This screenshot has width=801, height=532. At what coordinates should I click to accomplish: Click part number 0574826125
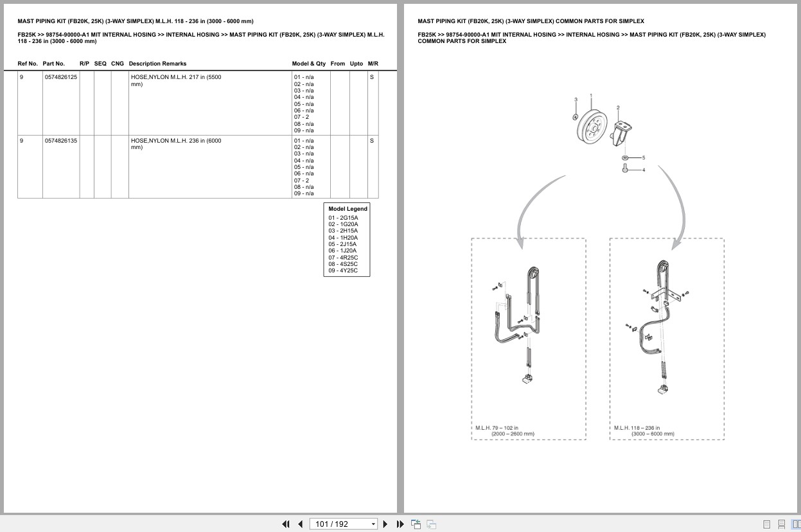click(61, 77)
